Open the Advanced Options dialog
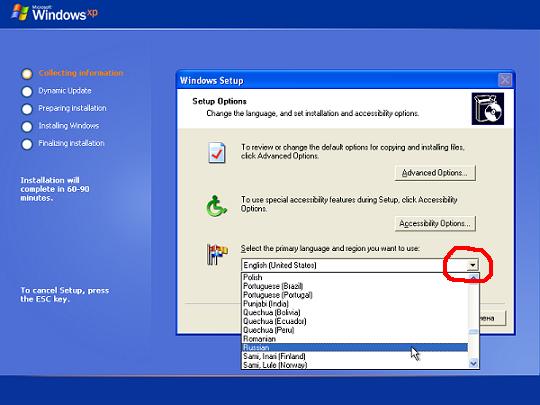540x405 pixels. (x=435, y=173)
